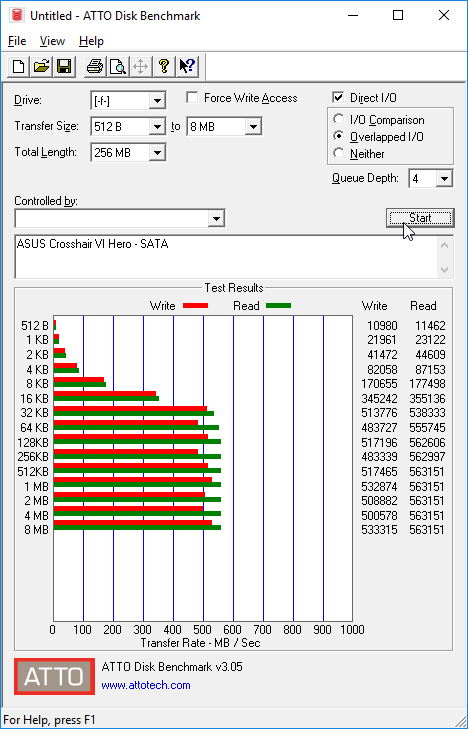Click the 8 KB read value 177498

coord(427,384)
